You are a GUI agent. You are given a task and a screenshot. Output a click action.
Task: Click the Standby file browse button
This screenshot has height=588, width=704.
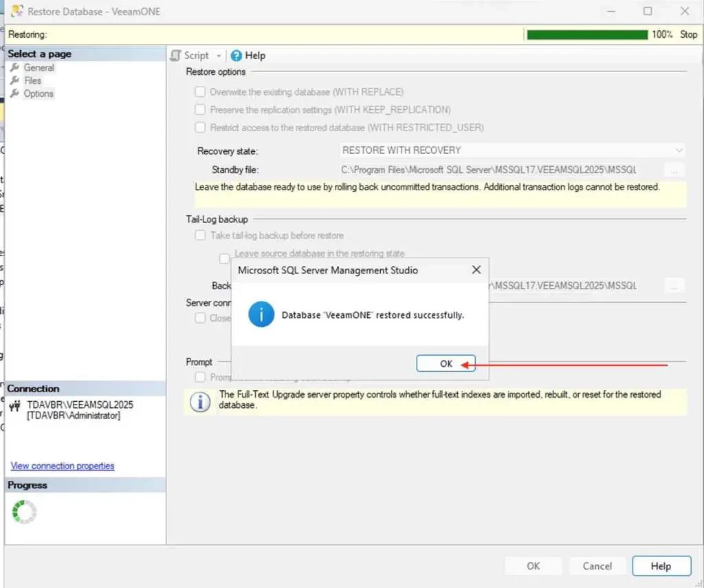coord(674,170)
